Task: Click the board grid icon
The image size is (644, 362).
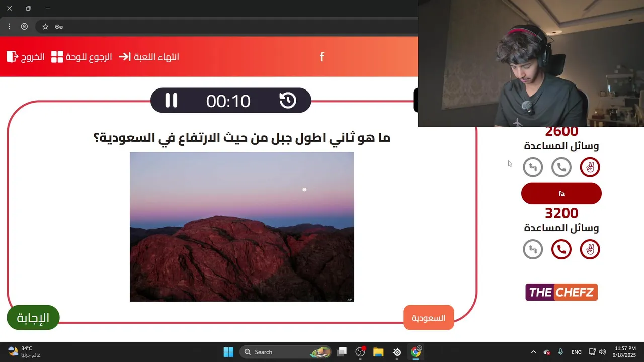Action: pos(57,57)
